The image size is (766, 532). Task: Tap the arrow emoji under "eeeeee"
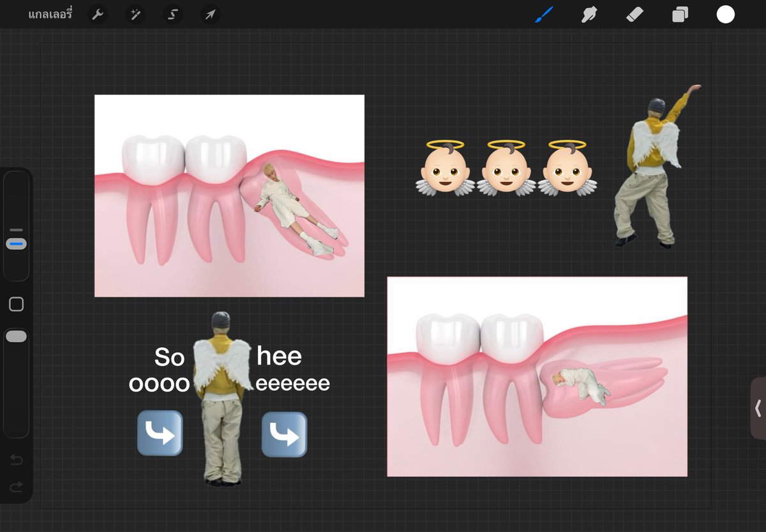[x=284, y=434]
